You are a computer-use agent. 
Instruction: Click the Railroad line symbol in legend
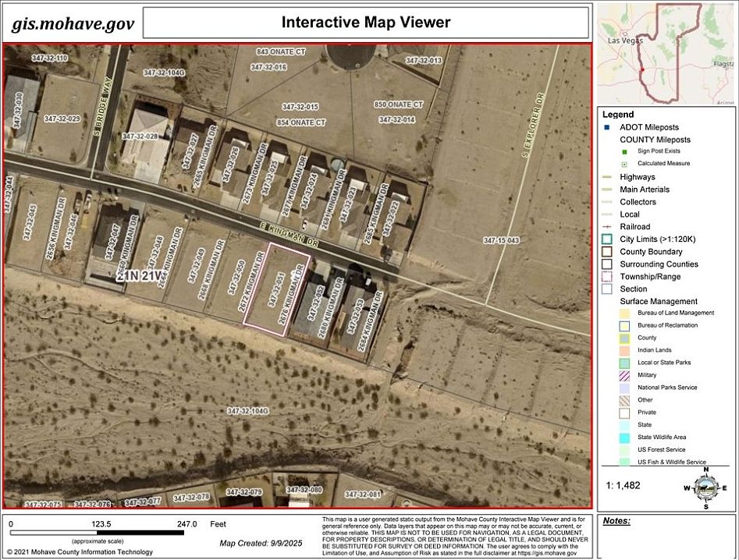point(607,227)
